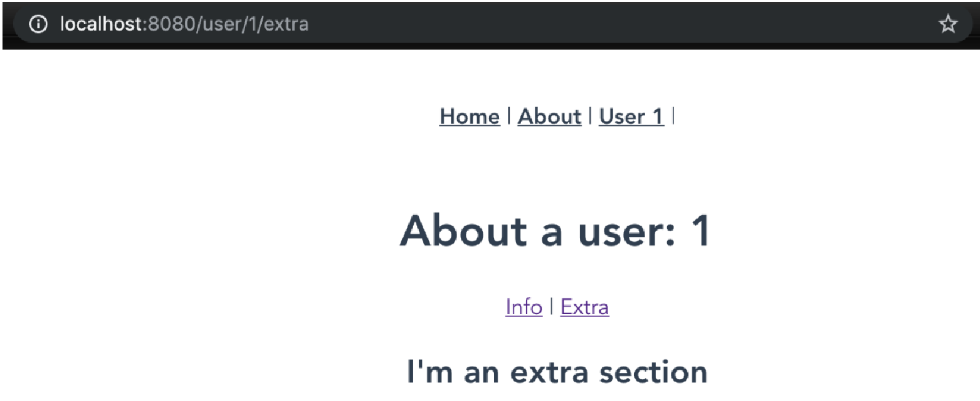Click the separator between About and User 1
The height and width of the screenshot is (401, 980).
pyautogui.click(x=591, y=116)
